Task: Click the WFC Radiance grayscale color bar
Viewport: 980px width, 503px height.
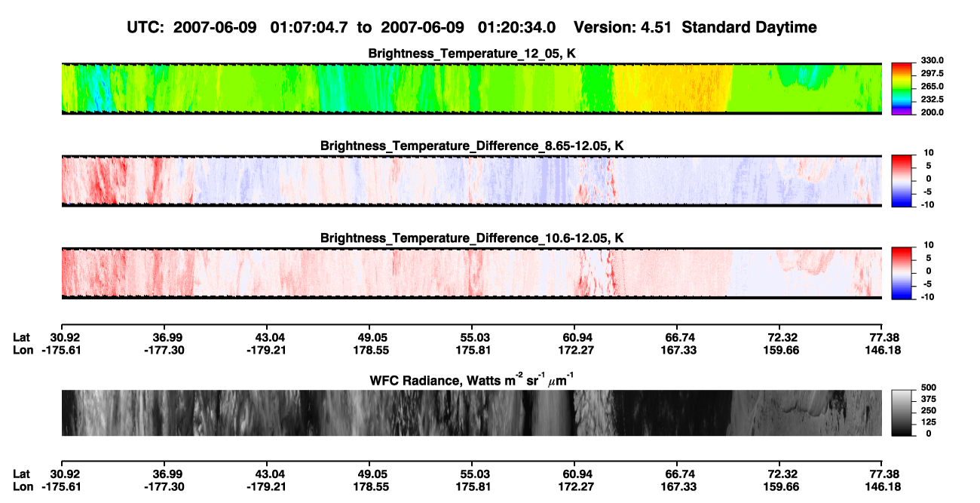Action: (902, 413)
